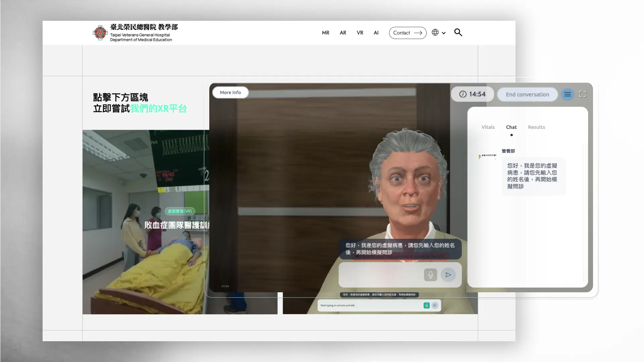
Task: Toggle the large microphone button
Action: point(430,275)
